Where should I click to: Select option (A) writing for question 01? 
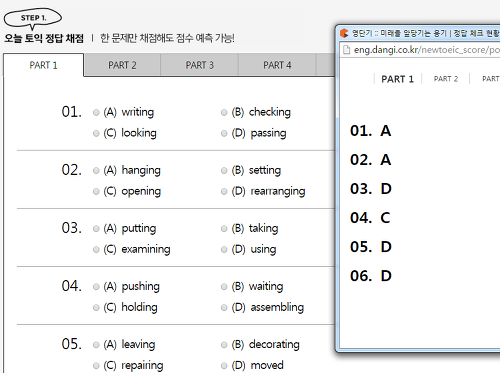click(96, 113)
